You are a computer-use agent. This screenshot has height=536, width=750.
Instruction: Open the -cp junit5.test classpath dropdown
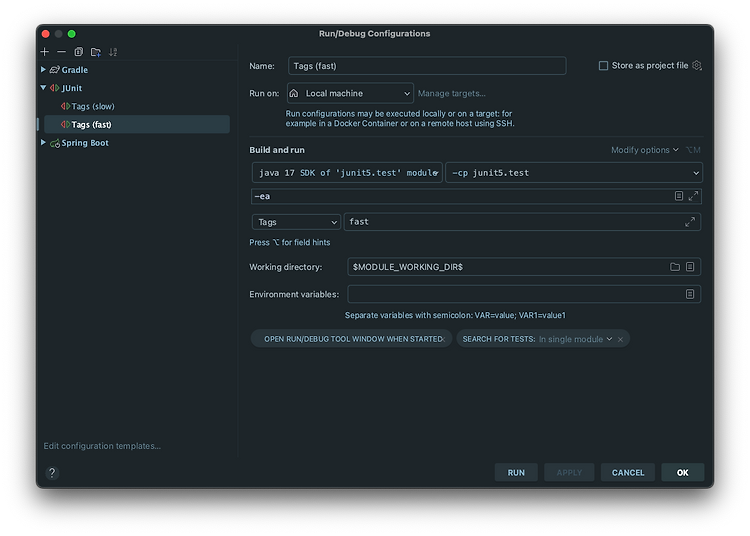574,173
